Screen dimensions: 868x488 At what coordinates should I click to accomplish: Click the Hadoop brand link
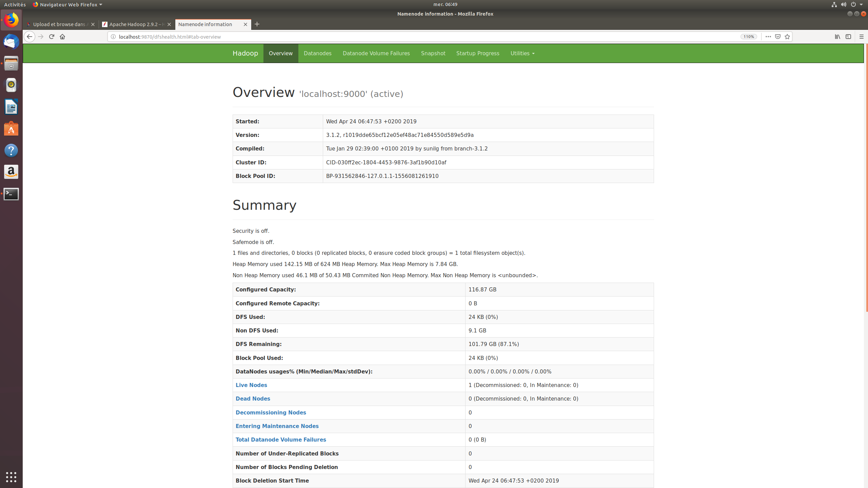(245, 53)
